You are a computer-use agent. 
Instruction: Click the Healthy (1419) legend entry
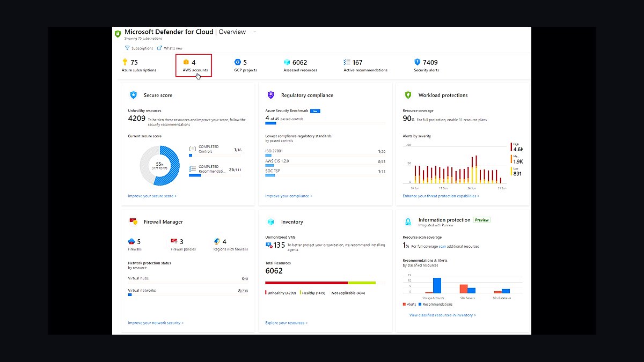point(313,293)
